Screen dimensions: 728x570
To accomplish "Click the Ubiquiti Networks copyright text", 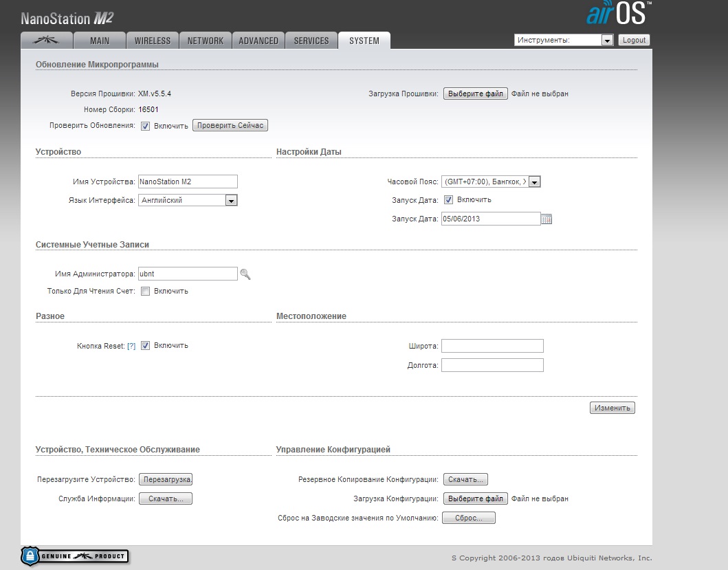I will [x=551, y=558].
